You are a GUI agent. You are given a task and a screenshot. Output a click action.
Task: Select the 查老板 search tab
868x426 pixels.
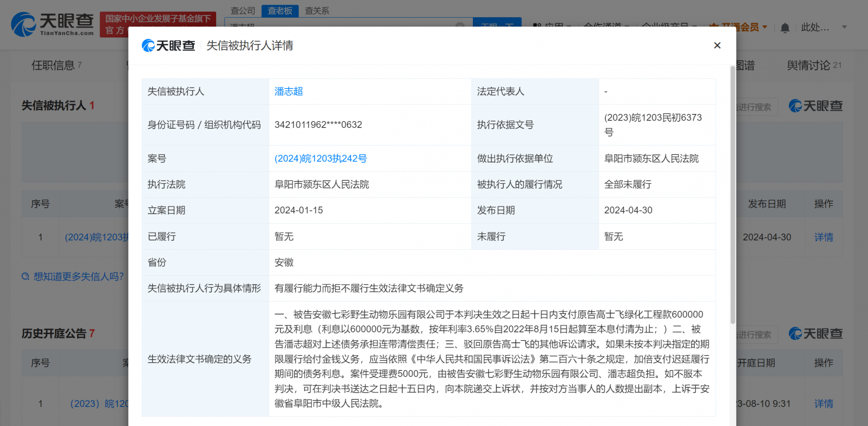280,11
